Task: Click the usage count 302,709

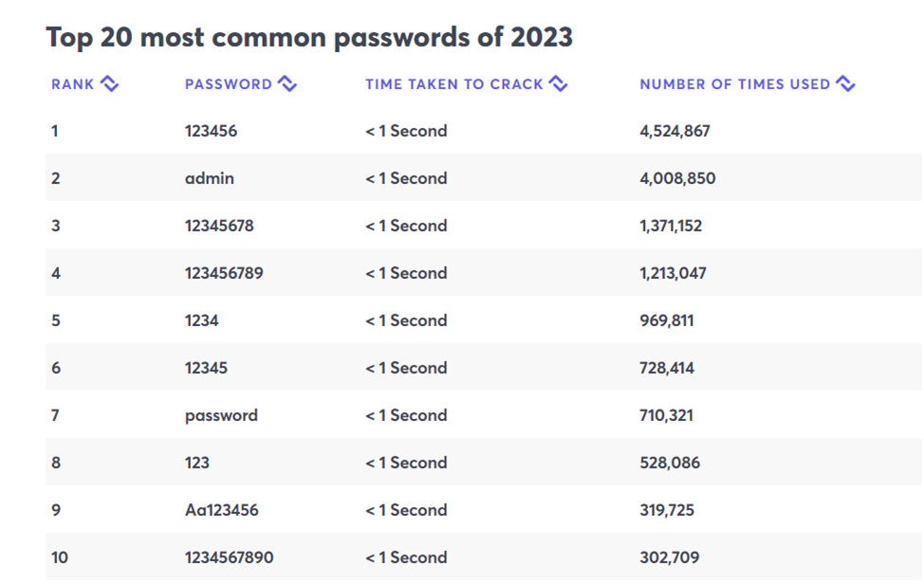Action: (670, 557)
